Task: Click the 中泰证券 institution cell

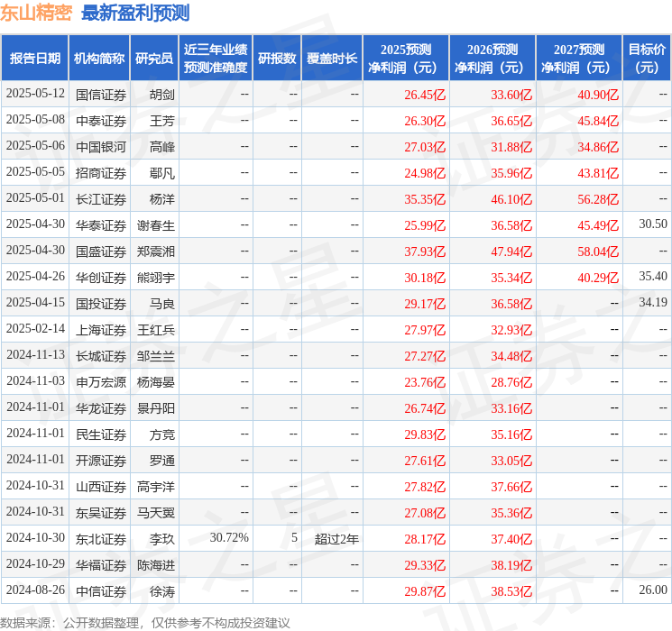Action: (101, 121)
